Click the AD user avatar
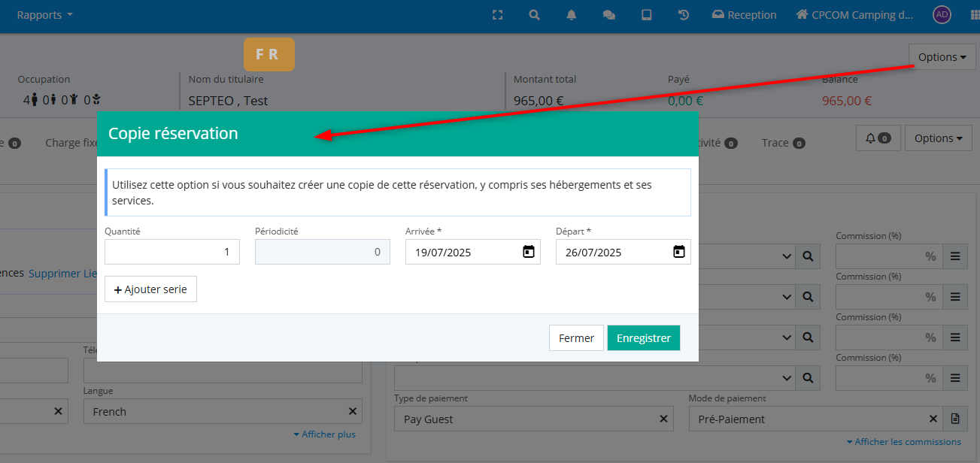This screenshot has width=980, height=463. coord(942,15)
